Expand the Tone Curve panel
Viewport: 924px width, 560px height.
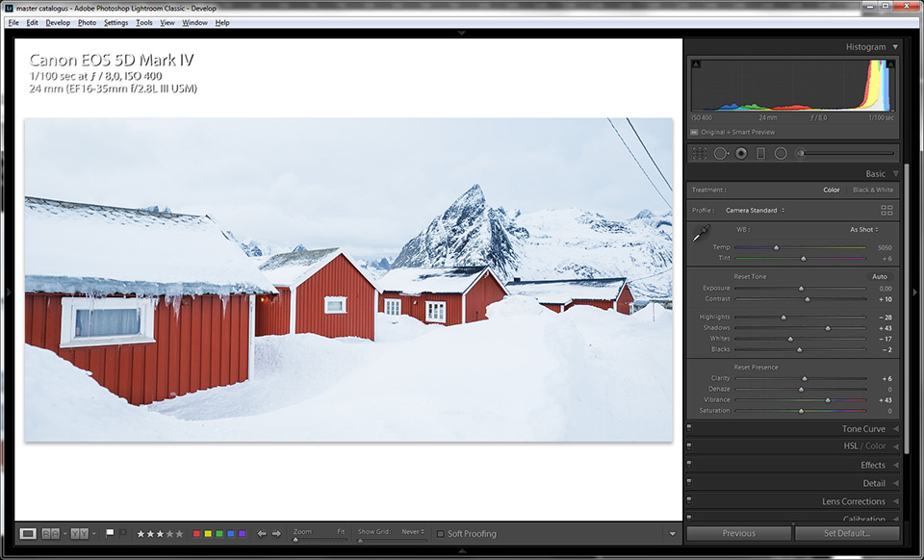coord(895,429)
